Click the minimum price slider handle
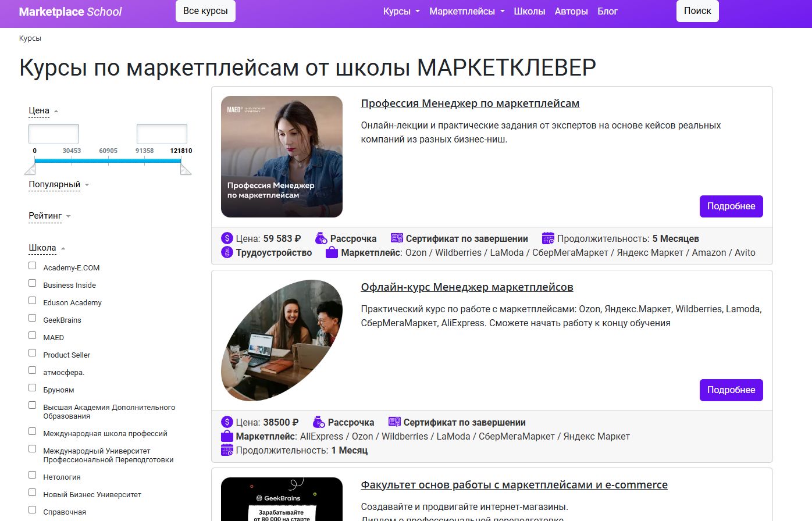The image size is (812, 521). [x=30, y=169]
